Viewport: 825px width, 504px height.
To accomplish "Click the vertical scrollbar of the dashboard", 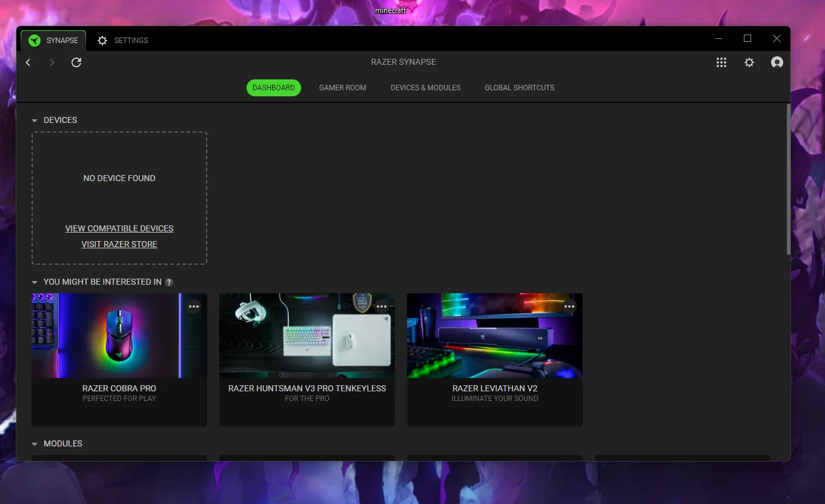I will pos(788,179).
